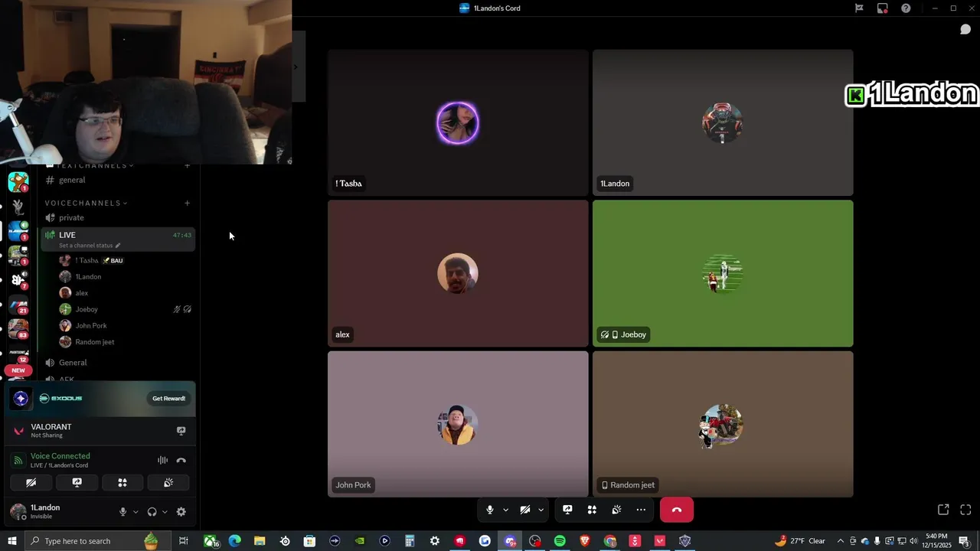
Task: Open File Explorer from the taskbar
Action: [x=260, y=541]
